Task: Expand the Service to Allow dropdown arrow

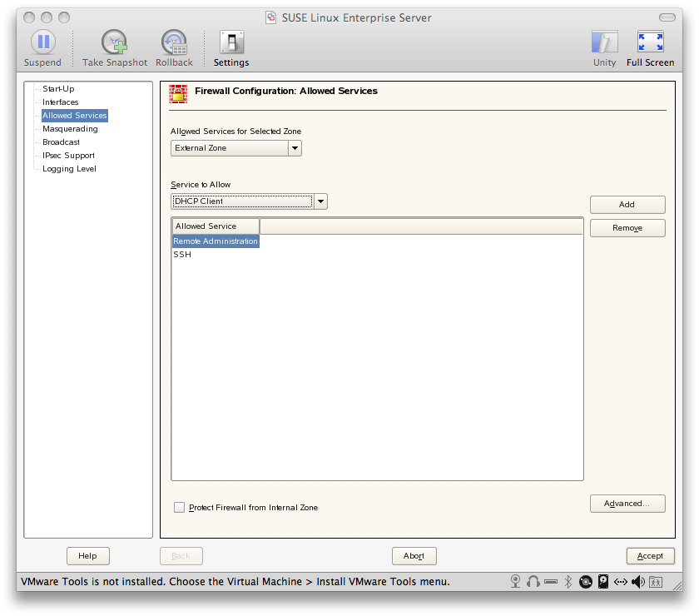Action: point(320,201)
